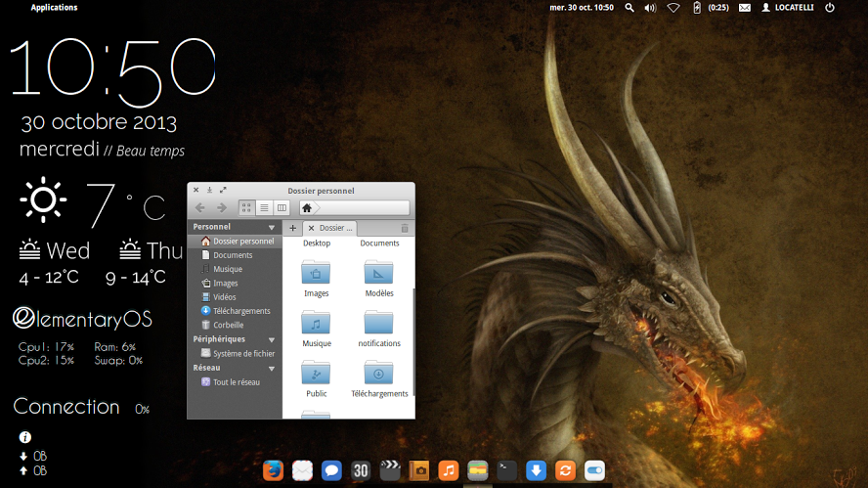Close the Dossier tab with its X
Screen dimensions: 868x488
(x=311, y=228)
